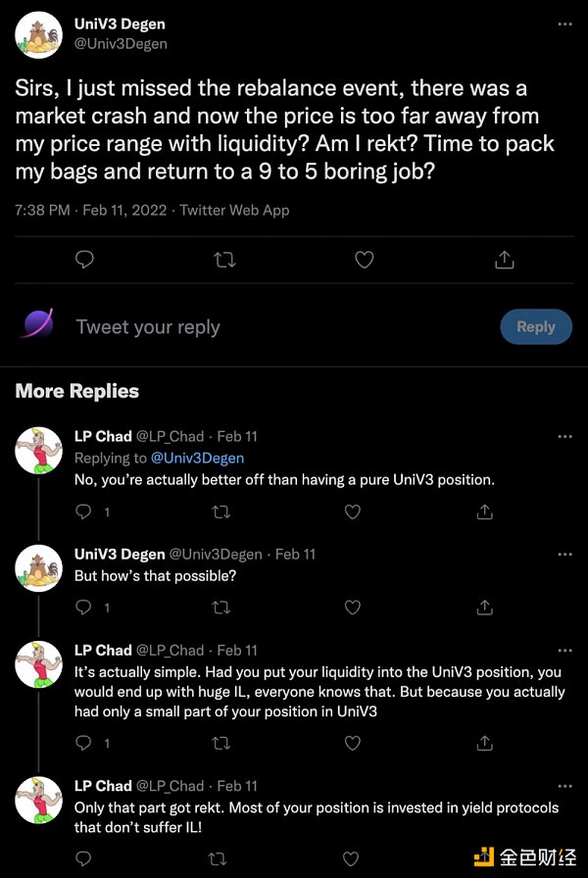The image size is (588, 878).
Task: Share LP Chad's "It's actually simple" reply
Action: (x=484, y=743)
